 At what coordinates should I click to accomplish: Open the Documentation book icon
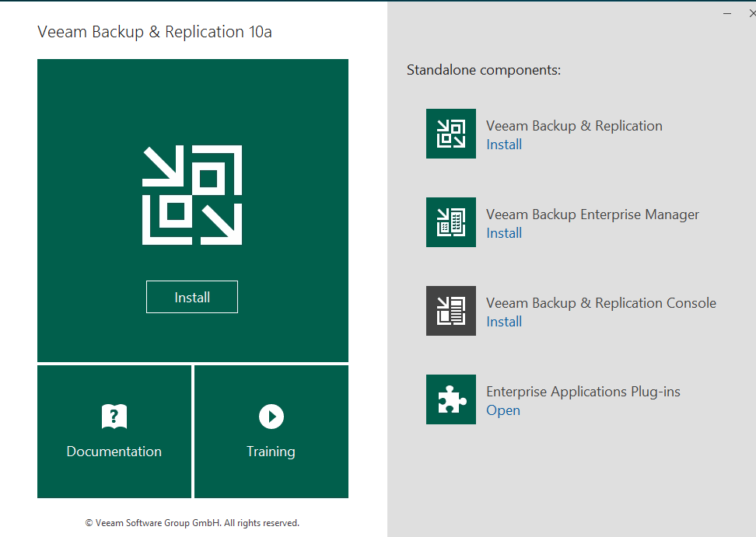[114, 417]
